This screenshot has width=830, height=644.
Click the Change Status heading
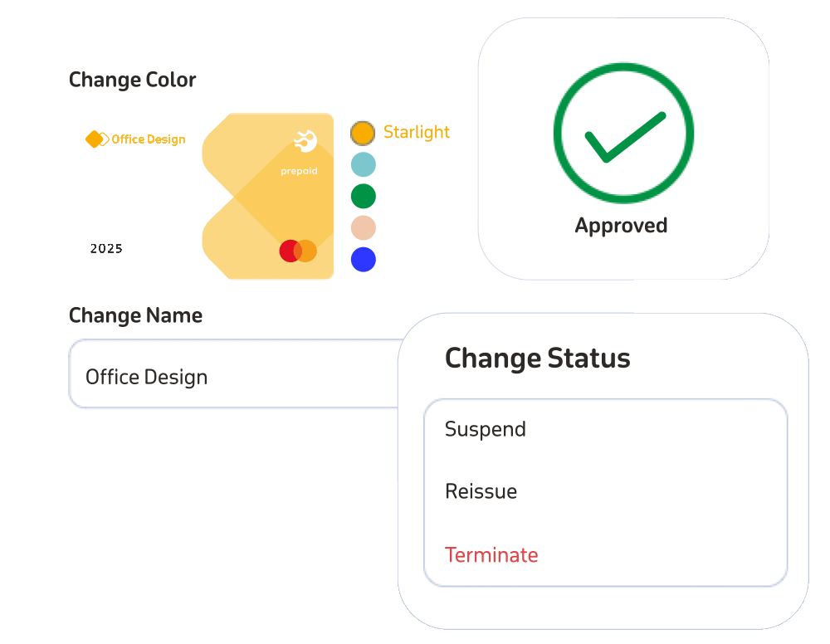(x=537, y=359)
